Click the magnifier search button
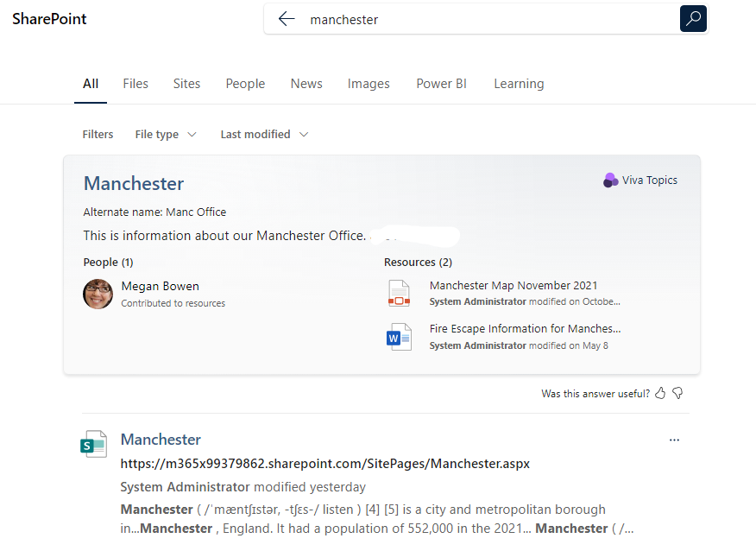 (x=693, y=19)
